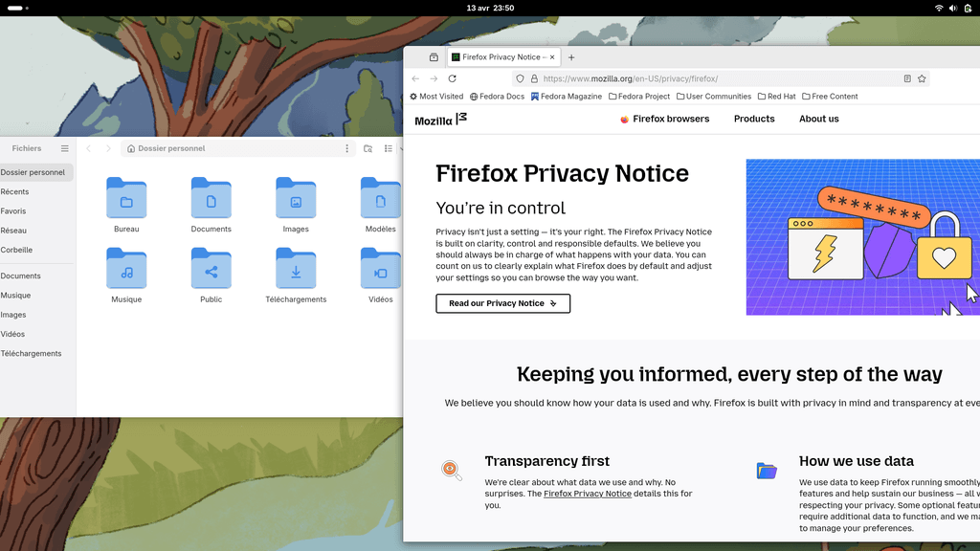Select Musique in Fichiers sidebar

tap(36, 295)
